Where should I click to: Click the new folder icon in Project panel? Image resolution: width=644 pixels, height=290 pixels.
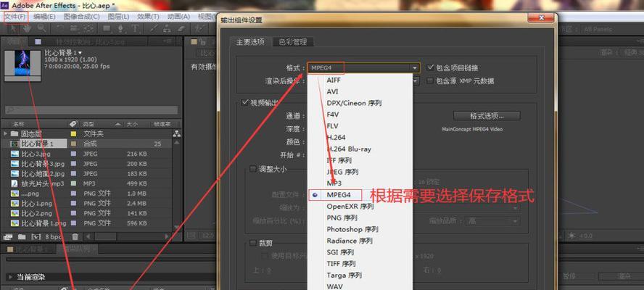click(22, 236)
